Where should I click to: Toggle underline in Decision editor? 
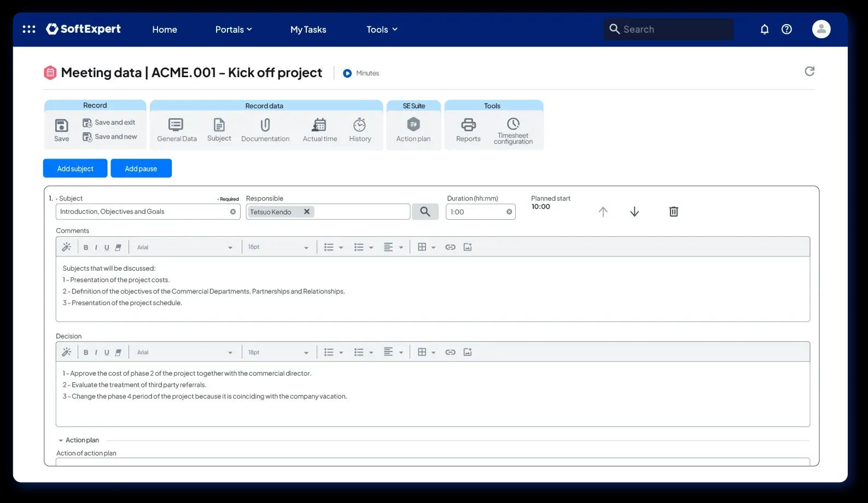(x=107, y=353)
